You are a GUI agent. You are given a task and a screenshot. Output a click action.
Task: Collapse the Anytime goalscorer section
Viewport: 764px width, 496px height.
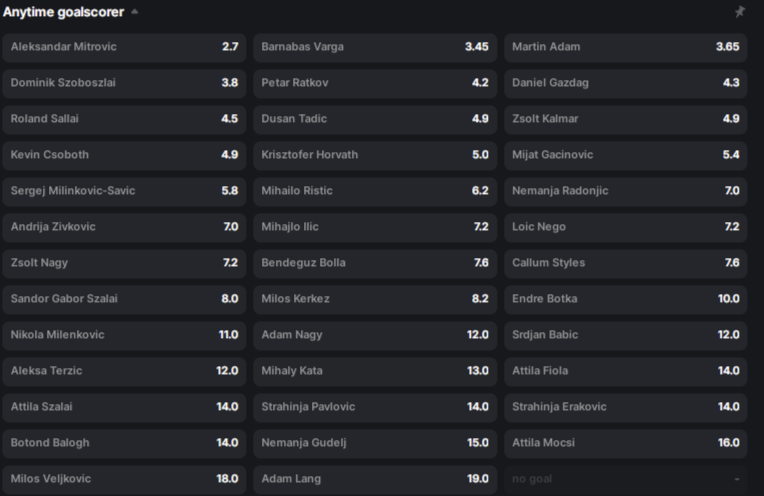[x=135, y=12]
